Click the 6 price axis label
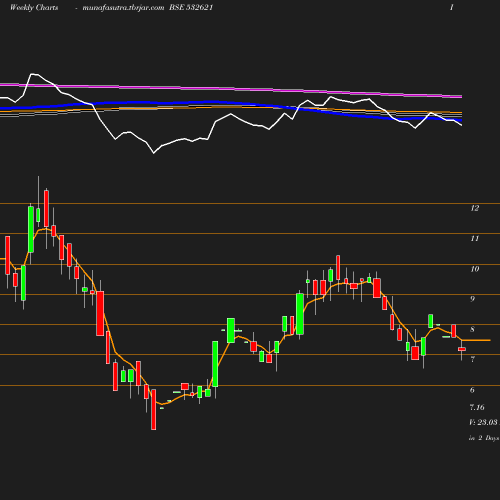Screen dimensions: 500x500 click(x=472, y=390)
